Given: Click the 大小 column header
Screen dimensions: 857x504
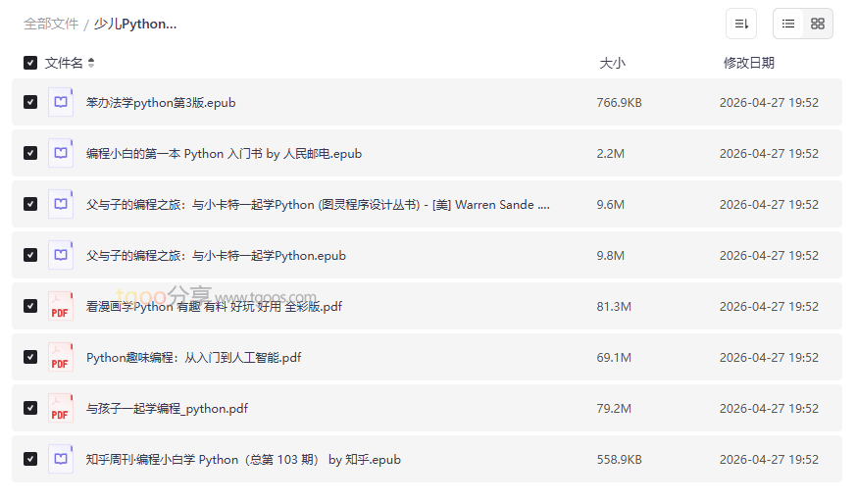Looking at the screenshot, I should coord(612,63).
